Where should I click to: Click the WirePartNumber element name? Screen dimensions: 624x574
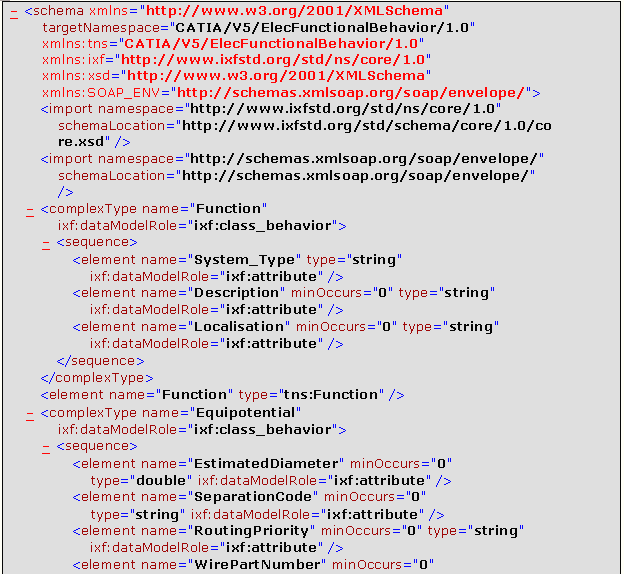tap(257, 565)
